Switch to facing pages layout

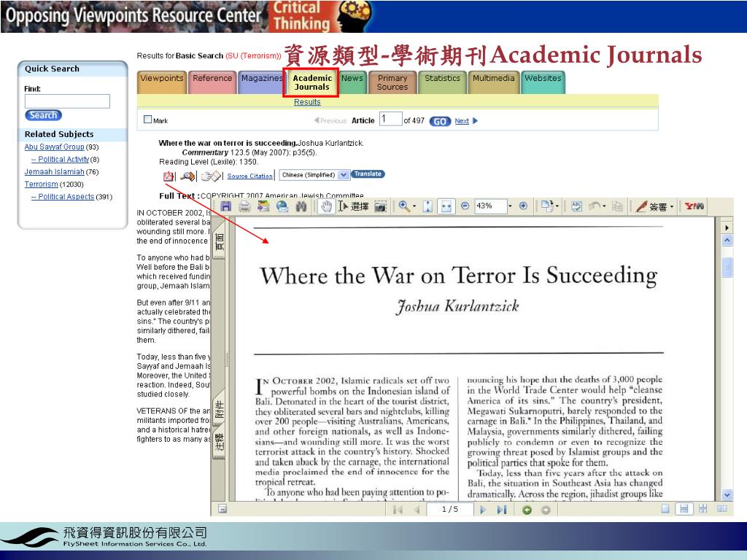[x=721, y=509]
